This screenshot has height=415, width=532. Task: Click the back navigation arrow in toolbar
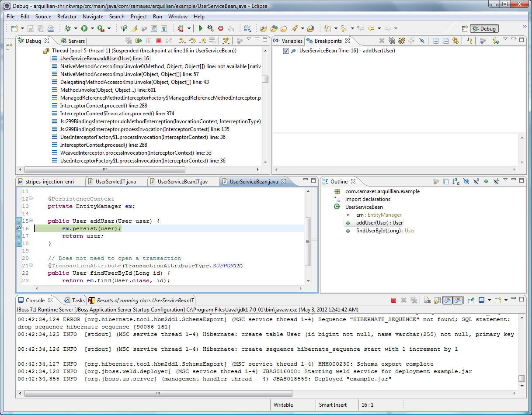coord(371,28)
